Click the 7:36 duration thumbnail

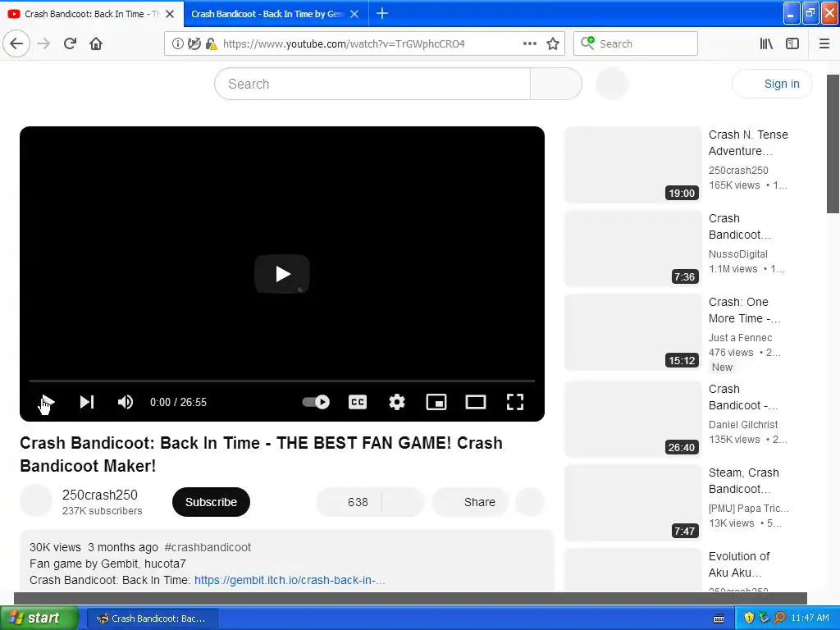tap(632, 249)
